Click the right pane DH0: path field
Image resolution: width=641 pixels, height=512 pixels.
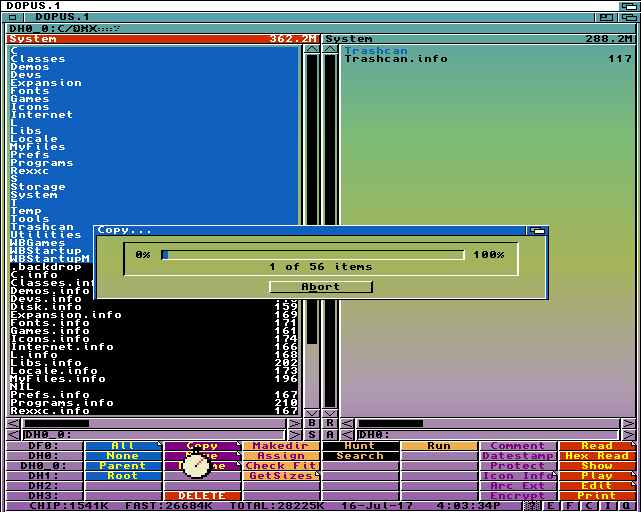[488, 435]
